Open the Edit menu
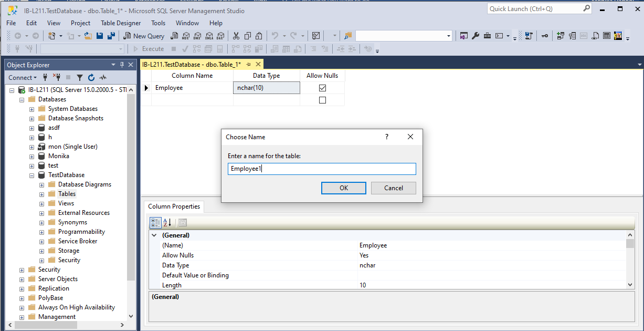The width and height of the screenshot is (644, 331). [x=31, y=23]
